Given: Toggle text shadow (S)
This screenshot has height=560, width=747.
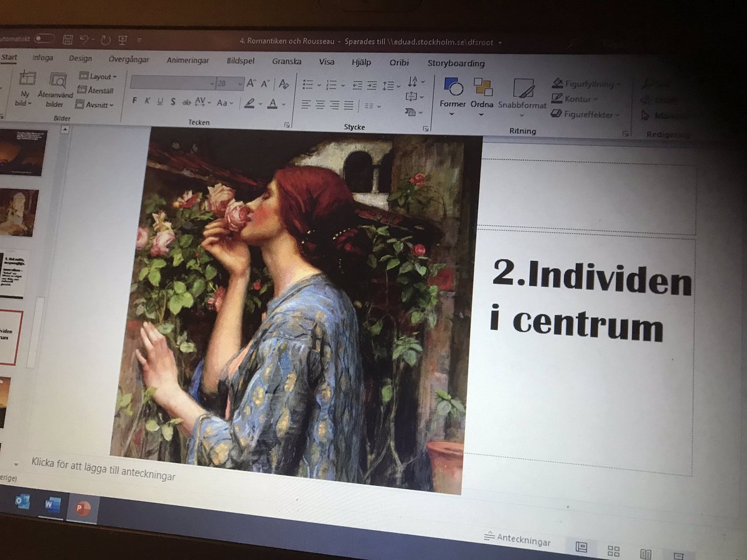Looking at the screenshot, I should (173, 101).
